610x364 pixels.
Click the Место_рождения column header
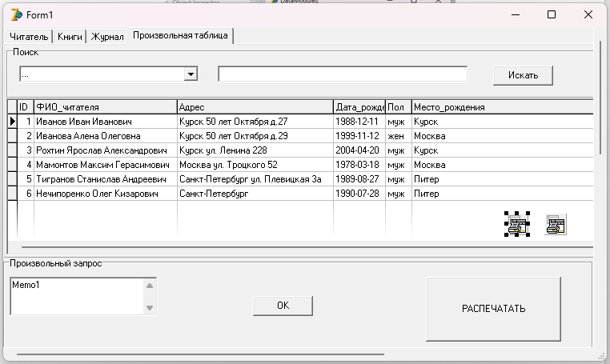[x=503, y=107]
